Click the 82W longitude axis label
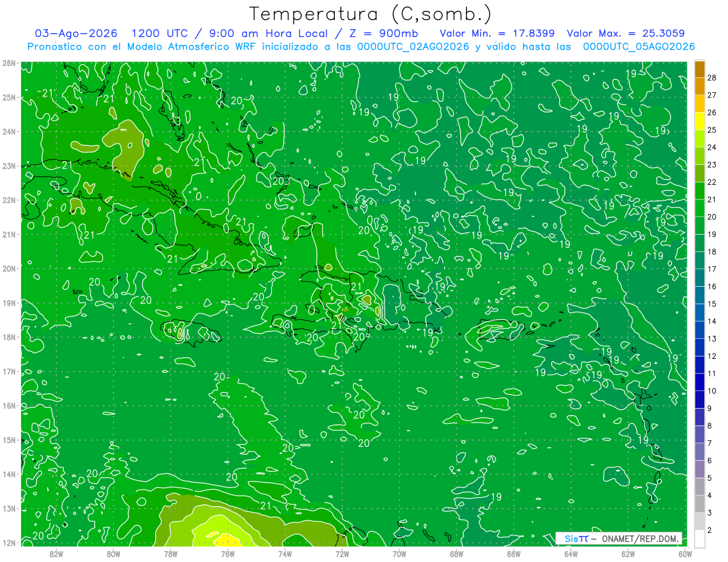The image size is (728, 562). tap(56, 553)
